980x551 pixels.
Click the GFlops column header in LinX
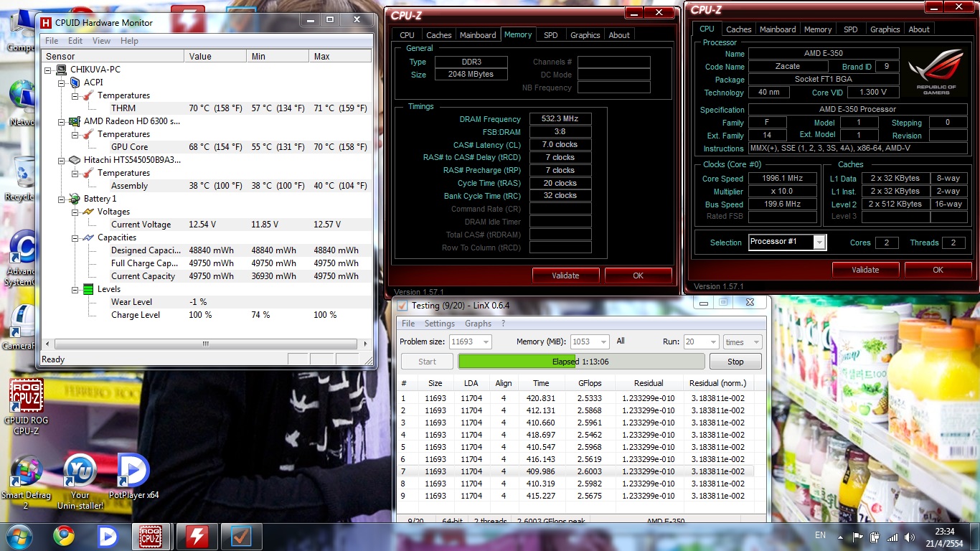tap(590, 383)
